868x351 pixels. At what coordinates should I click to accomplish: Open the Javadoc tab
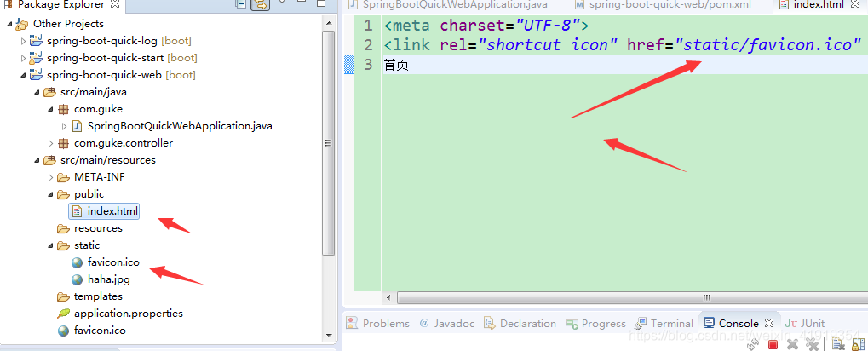pos(447,324)
